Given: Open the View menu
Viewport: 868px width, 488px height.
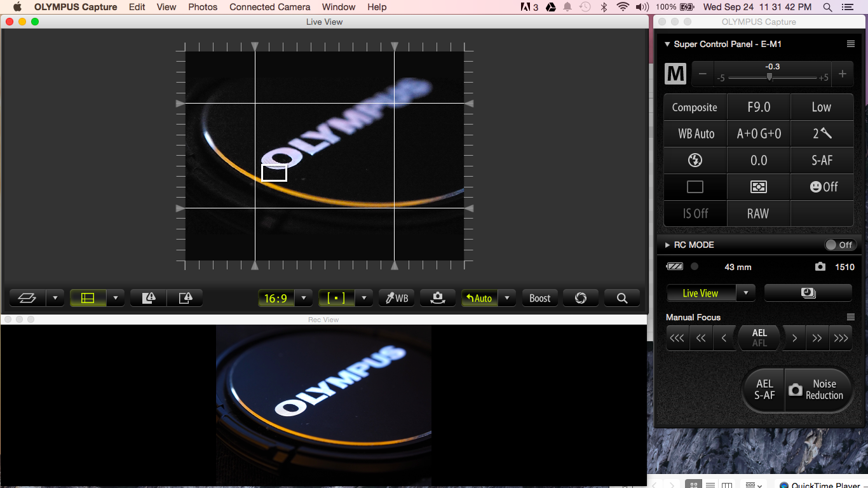Looking at the screenshot, I should 166,7.
